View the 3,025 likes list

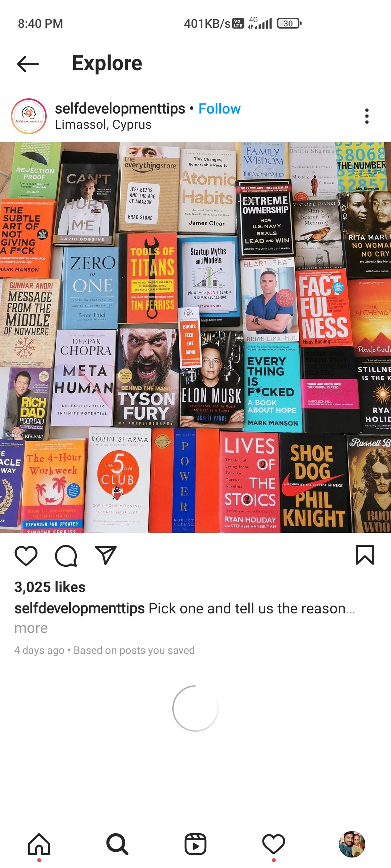(x=50, y=587)
